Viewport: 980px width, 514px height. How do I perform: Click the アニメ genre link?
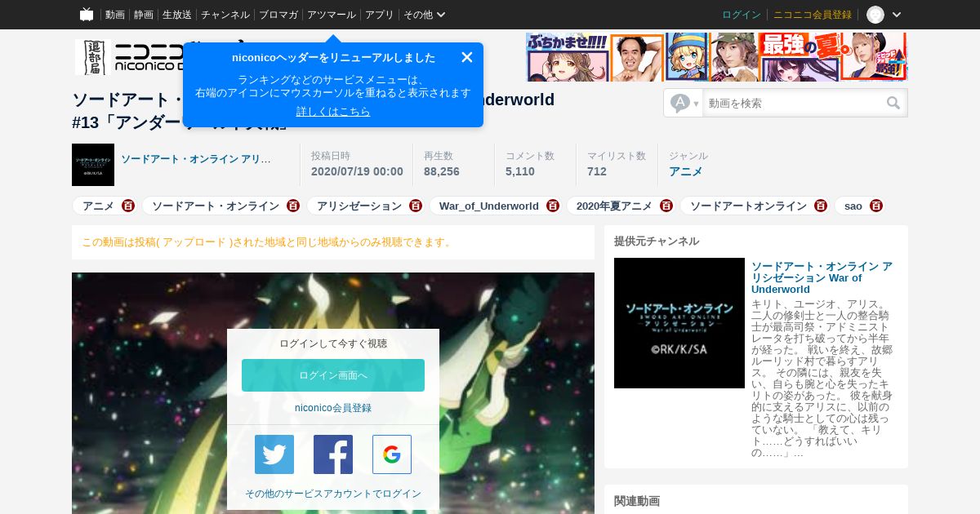(x=686, y=171)
